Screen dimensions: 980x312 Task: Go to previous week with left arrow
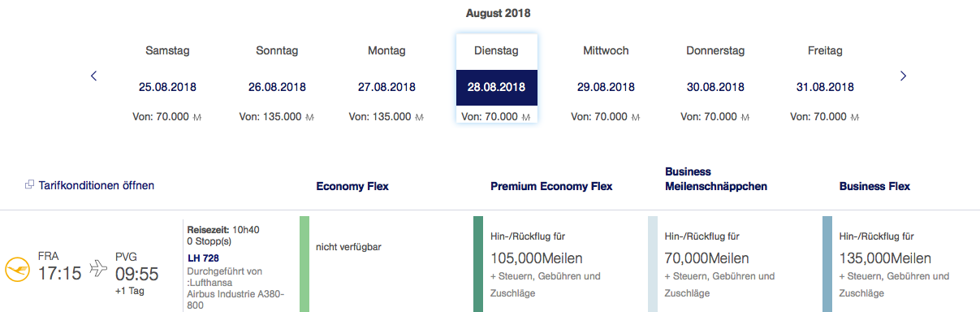pyautogui.click(x=93, y=76)
